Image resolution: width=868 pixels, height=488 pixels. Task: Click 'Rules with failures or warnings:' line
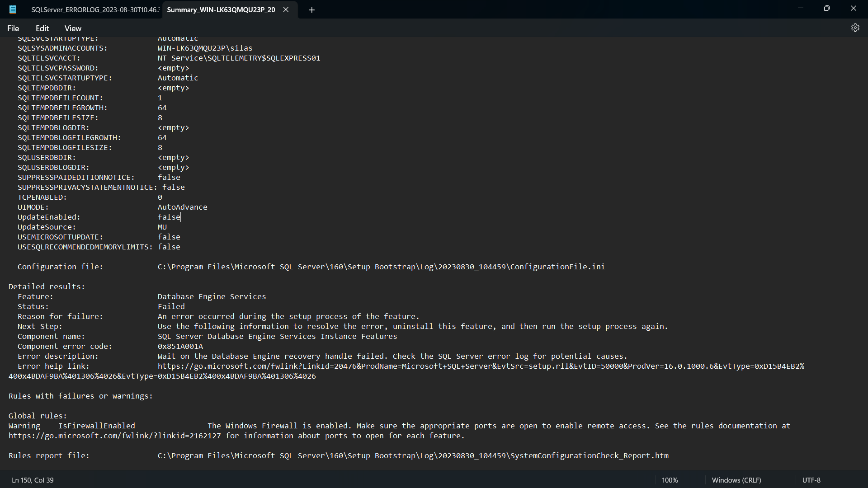pos(80,396)
